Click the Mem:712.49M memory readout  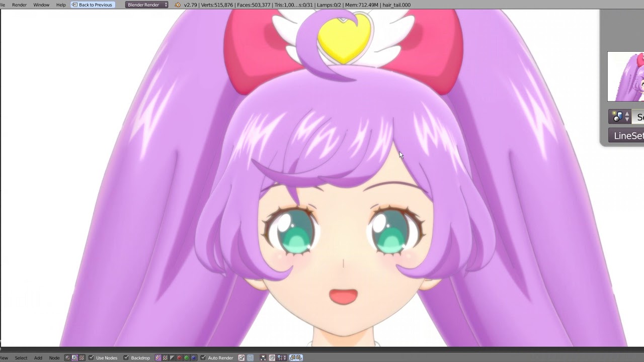coord(362,5)
